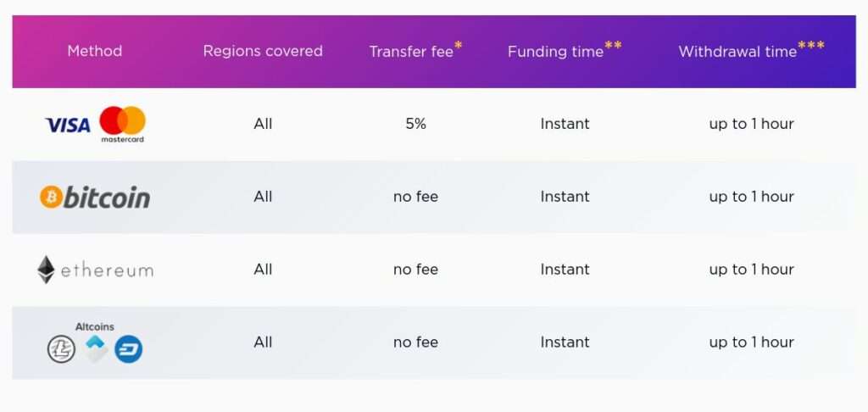Click the Dash altcoin icon
Viewport: 868px width, 412px height.
pyautogui.click(x=129, y=349)
